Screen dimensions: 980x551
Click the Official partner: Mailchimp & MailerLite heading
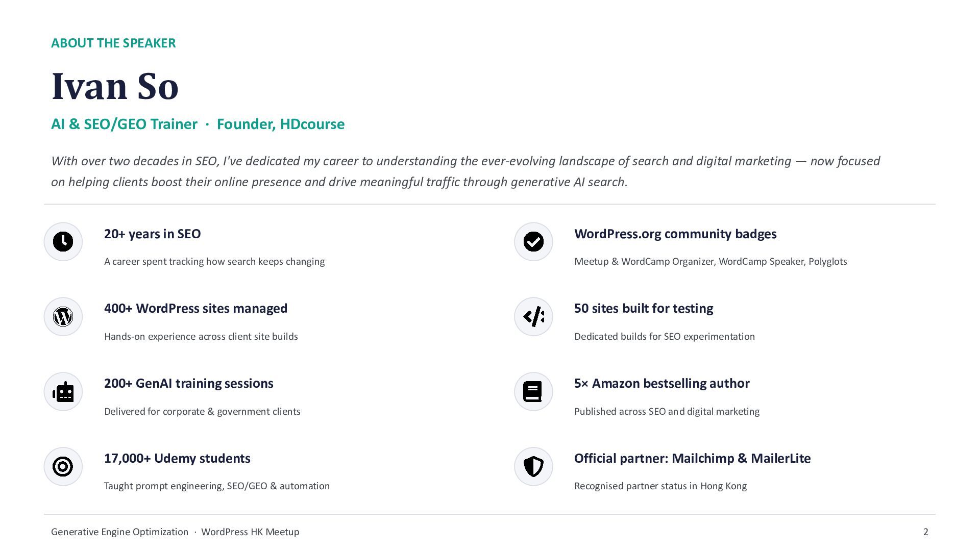pyautogui.click(x=692, y=458)
